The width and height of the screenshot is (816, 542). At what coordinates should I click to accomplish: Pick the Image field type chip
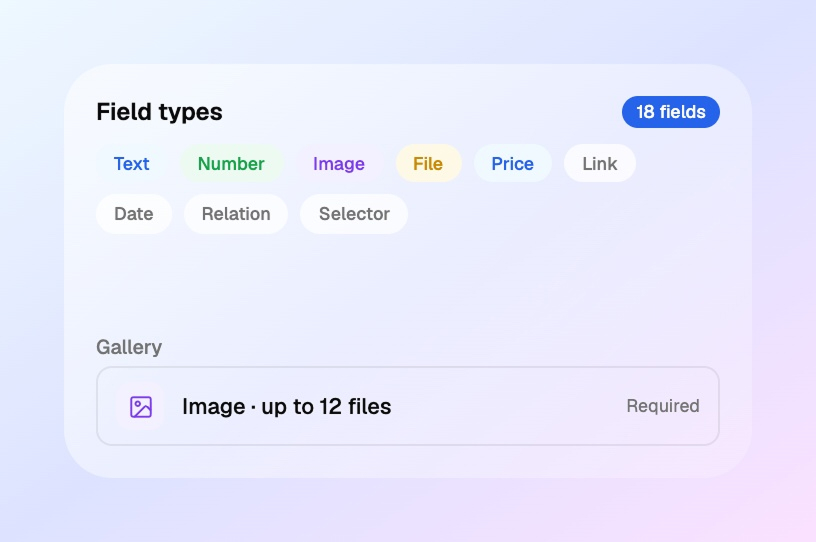(339, 163)
